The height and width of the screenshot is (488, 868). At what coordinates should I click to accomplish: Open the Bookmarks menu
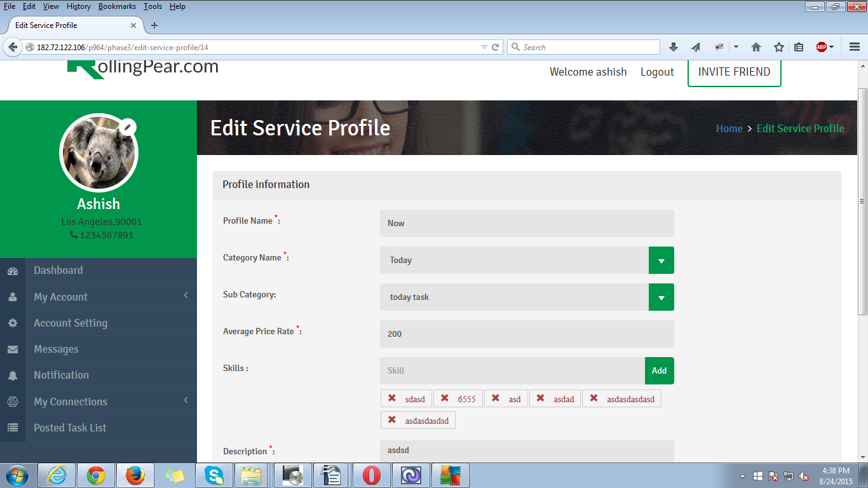(117, 6)
